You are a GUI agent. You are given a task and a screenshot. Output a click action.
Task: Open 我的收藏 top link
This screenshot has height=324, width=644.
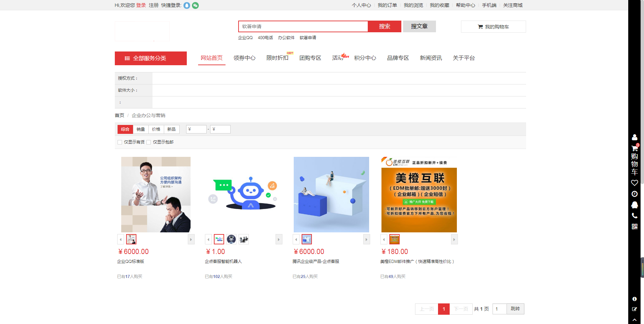pos(439,5)
